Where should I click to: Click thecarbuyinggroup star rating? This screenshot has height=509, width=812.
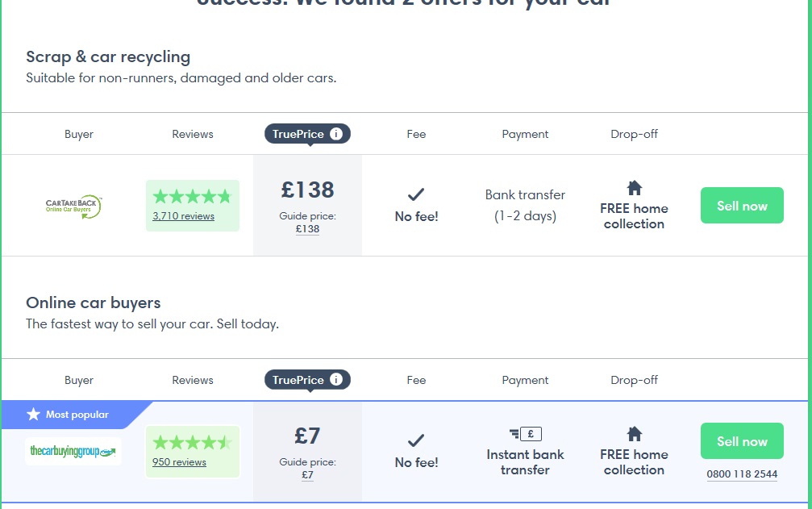click(192, 443)
